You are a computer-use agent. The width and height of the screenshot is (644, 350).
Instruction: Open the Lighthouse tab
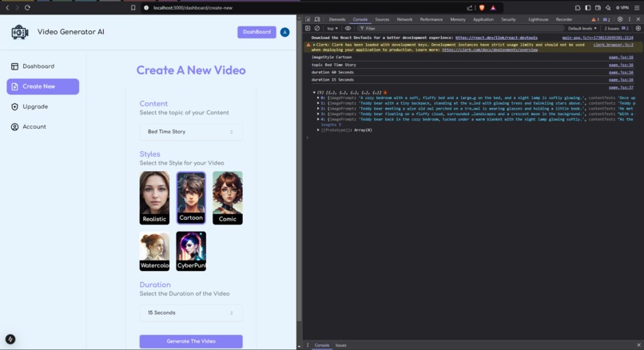(x=538, y=19)
